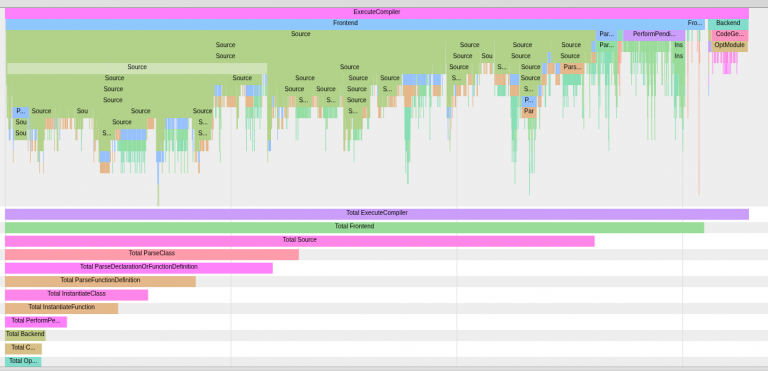Select the Total ExecuteCompiler summary bar
Image resolution: width=768 pixels, height=371 pixels.
[x=377, y=214]
